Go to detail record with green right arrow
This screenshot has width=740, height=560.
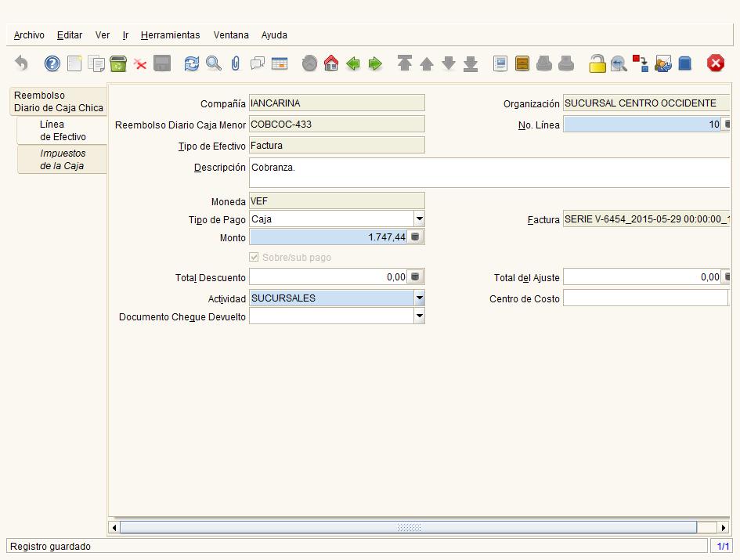375,63
